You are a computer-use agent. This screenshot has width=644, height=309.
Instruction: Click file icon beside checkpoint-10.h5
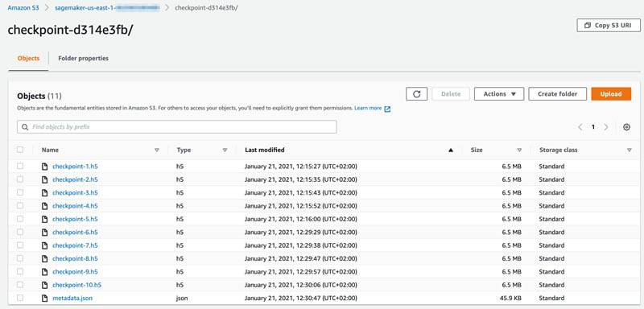(45, 285)
